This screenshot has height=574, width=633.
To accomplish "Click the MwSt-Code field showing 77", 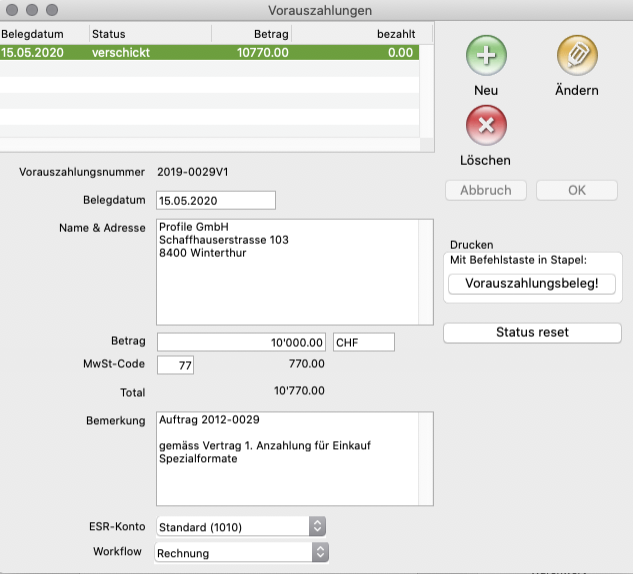I will pyautogui.click(x=175, y=365).
